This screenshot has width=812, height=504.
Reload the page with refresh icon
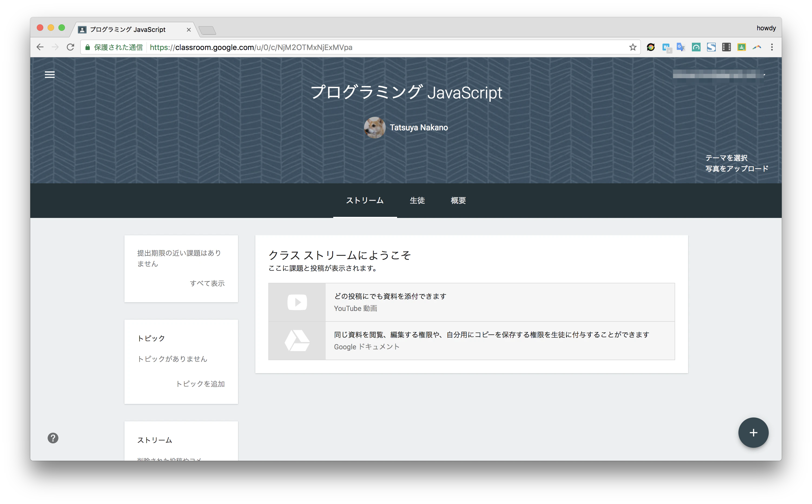(70, 47)
